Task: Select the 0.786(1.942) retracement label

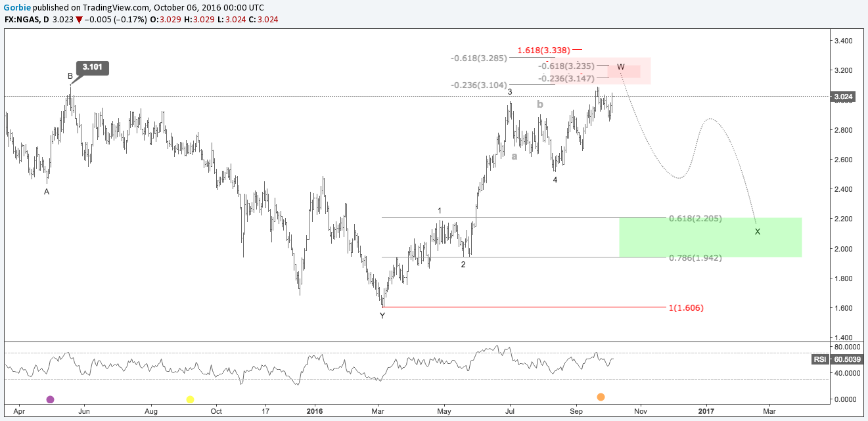Action: pos(695,258)
